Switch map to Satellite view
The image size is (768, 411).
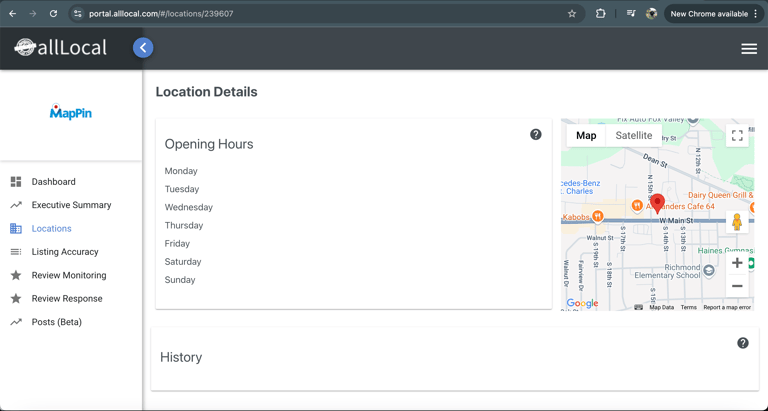[634, 135]
